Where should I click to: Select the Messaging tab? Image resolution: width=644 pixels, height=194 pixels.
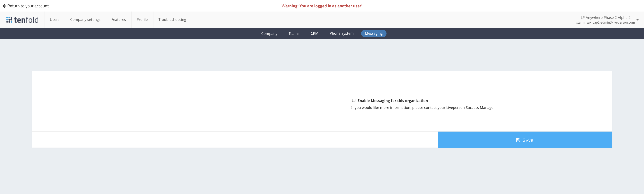pyautogui.click(x=374, y=33)
